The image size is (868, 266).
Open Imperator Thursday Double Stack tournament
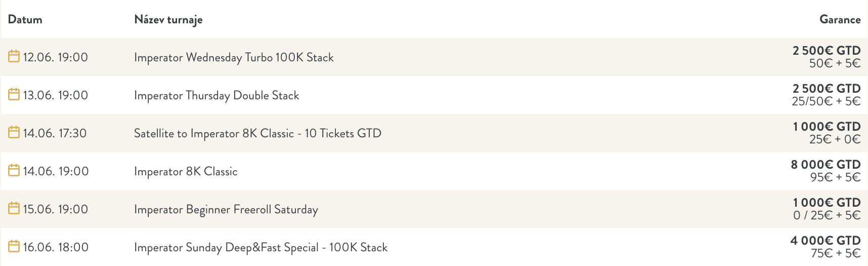(x=216, y=96)
